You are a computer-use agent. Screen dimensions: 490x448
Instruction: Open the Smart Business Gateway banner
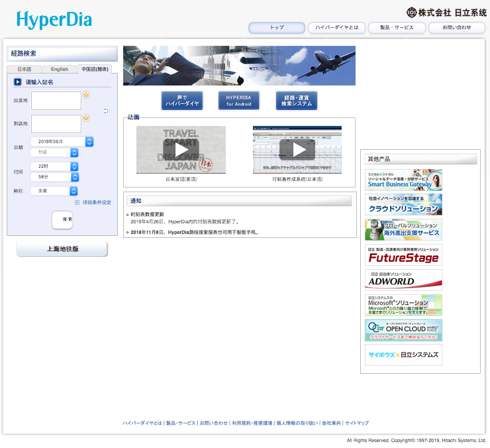pyautogui.click(x=403, y=180)
